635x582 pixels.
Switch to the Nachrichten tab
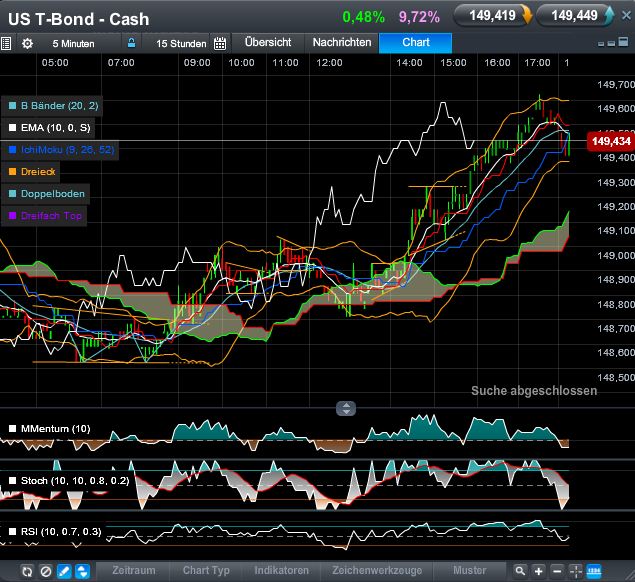click(x=342, y=42)
